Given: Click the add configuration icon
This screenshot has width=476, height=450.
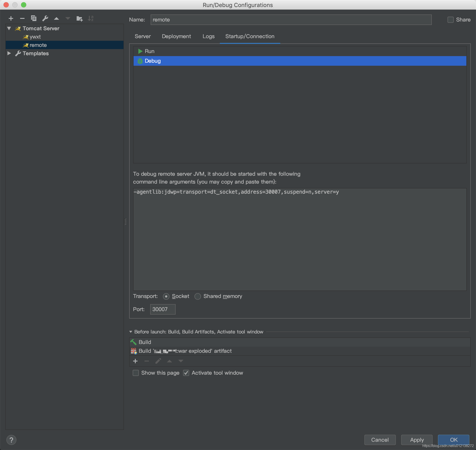Looking at the screenshot, I should tap(11, 19).
